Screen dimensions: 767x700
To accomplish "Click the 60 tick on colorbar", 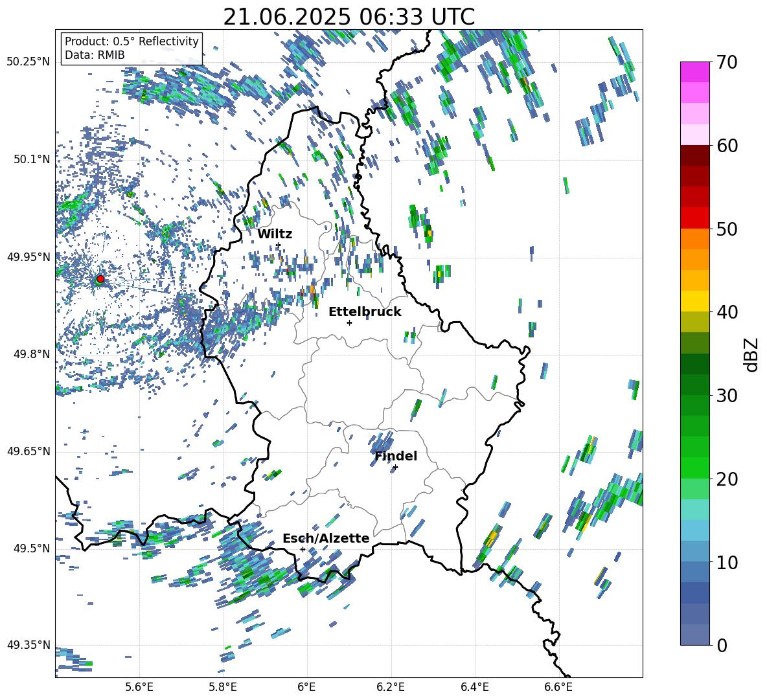I will click(x=726, y=146).
